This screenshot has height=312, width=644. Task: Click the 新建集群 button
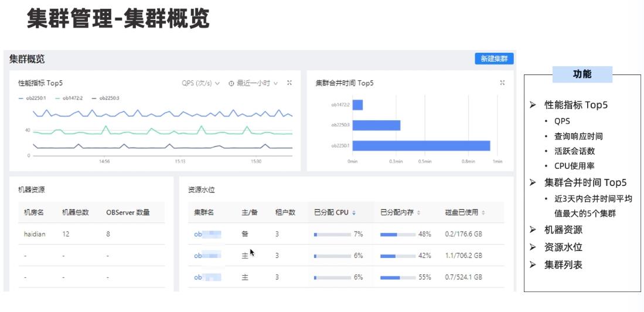[x=494, y=59]
